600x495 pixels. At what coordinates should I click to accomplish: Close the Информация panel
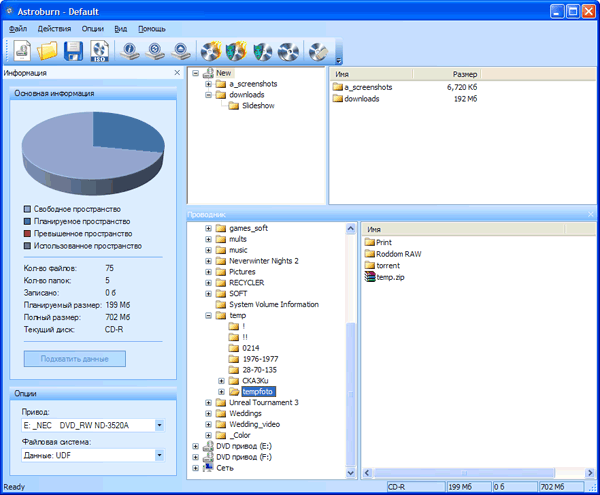(177, 73)
